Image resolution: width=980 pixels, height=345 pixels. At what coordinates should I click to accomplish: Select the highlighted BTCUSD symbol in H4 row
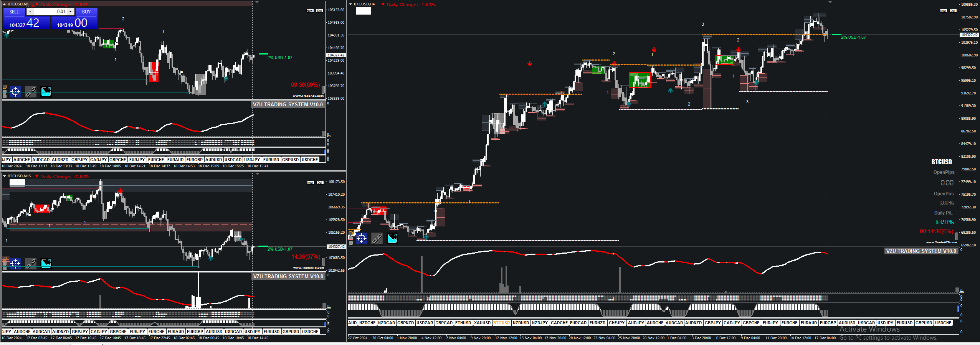(x=502, y=323)
